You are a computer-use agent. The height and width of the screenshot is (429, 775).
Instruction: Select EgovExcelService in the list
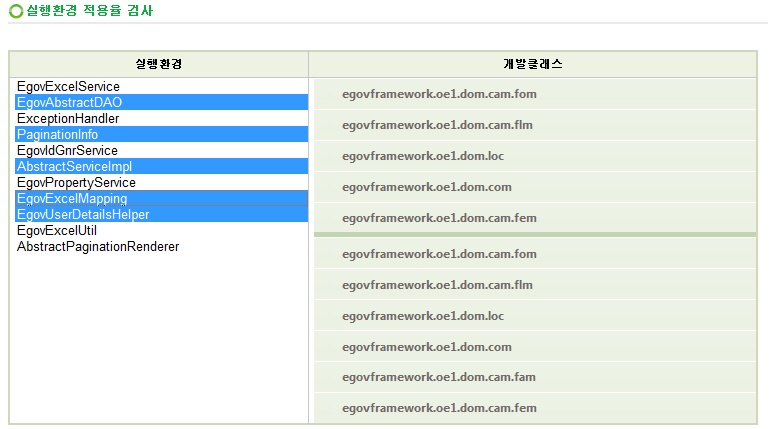pos(68,87)
